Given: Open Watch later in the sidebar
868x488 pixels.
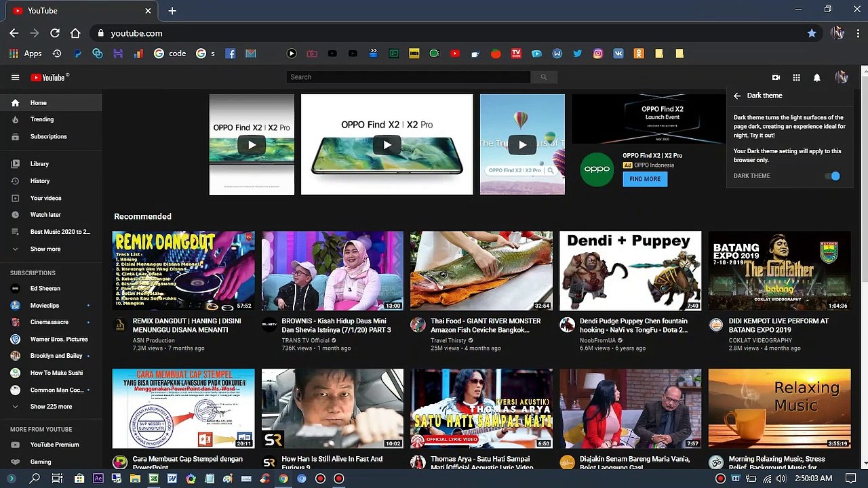Looking at the screenshot, I should [51, 215].
